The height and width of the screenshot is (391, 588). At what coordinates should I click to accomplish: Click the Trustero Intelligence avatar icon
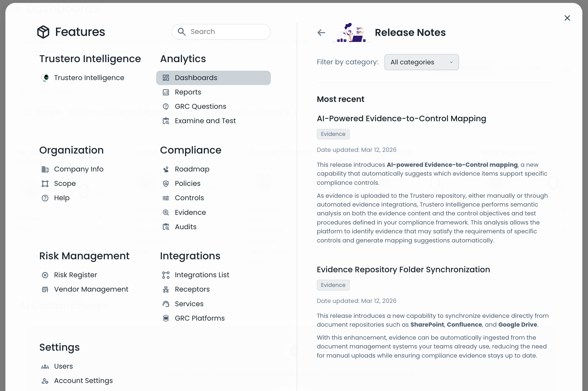(x=46, y=78)
